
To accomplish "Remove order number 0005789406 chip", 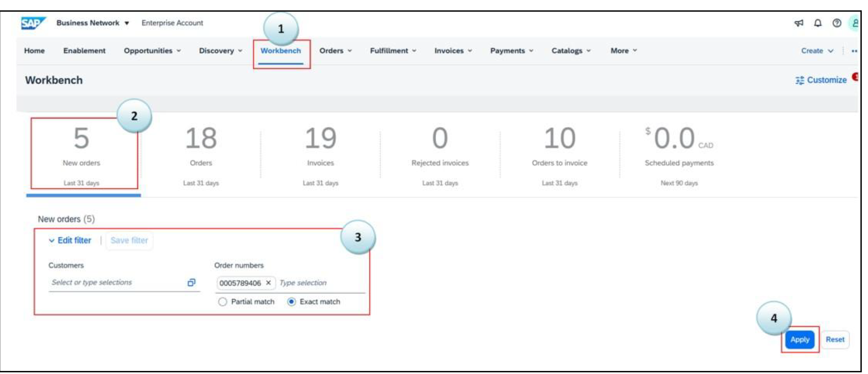I will tap(268, 283).
